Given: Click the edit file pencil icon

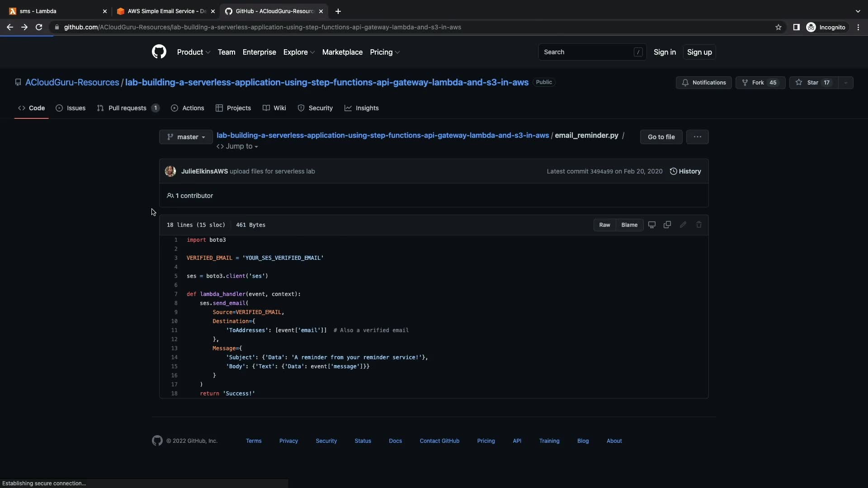Looking at the screenshot, I should coord(683,225).
